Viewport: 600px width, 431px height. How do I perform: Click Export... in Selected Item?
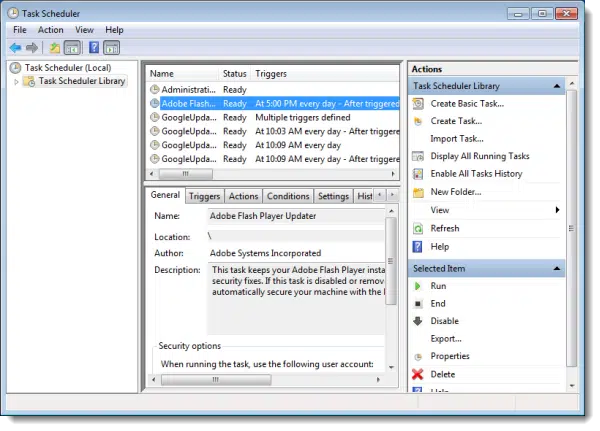point(446,339)
